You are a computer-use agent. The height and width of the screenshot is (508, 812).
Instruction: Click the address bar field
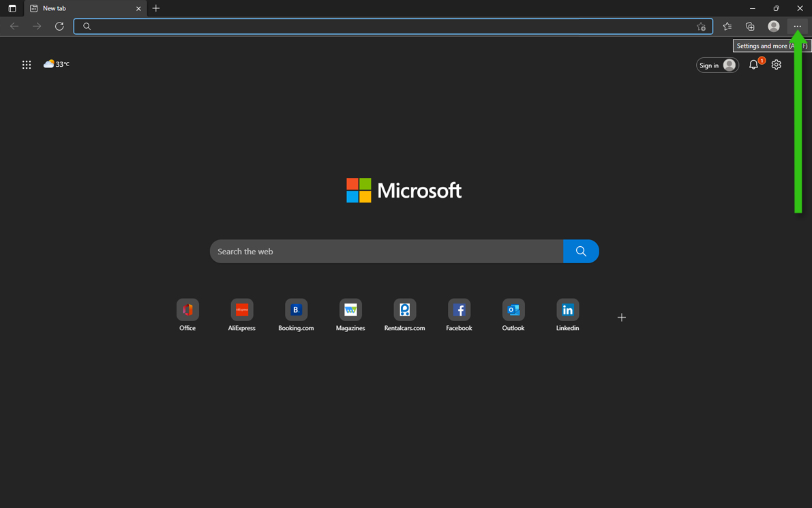[x=389, y=27]
